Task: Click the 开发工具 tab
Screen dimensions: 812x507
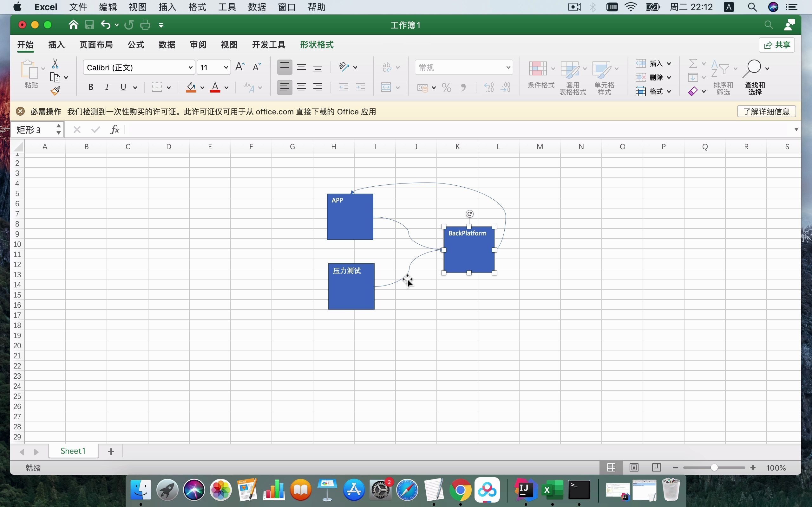Action: [268, 45]
